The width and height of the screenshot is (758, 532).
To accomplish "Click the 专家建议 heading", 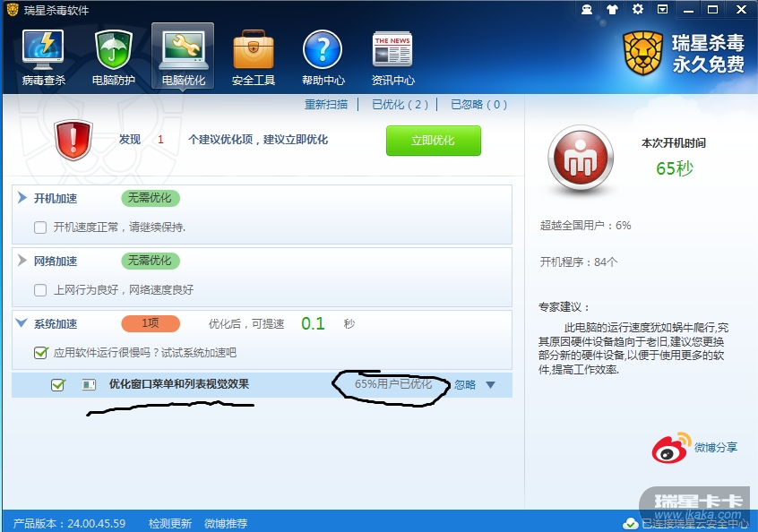I will pyautogui.click(x=564, y=307).
